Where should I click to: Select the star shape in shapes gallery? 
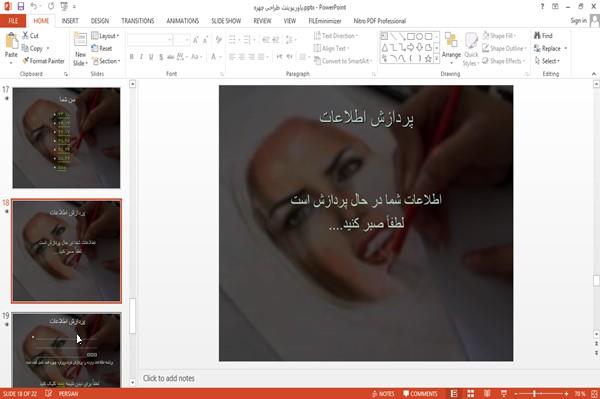tap(429, 59)
